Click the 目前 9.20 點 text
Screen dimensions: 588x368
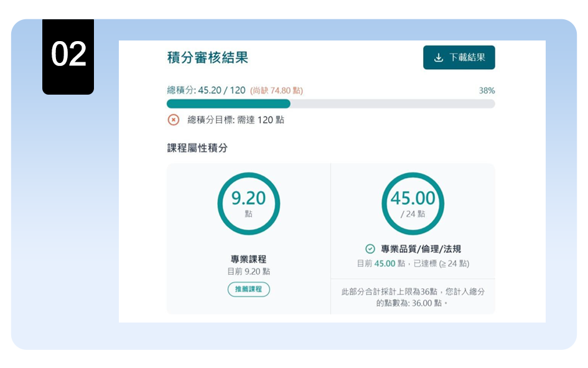click(x=248, y=271)
